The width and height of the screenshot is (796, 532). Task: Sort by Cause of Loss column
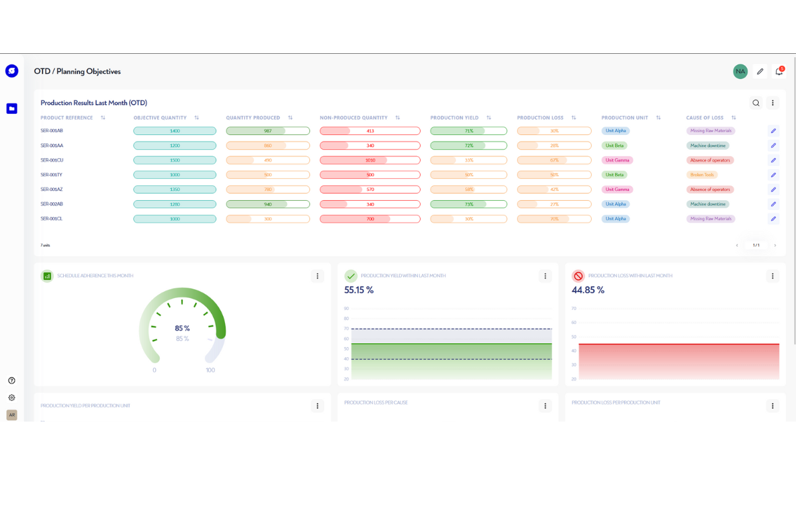[x=733, y=118]
